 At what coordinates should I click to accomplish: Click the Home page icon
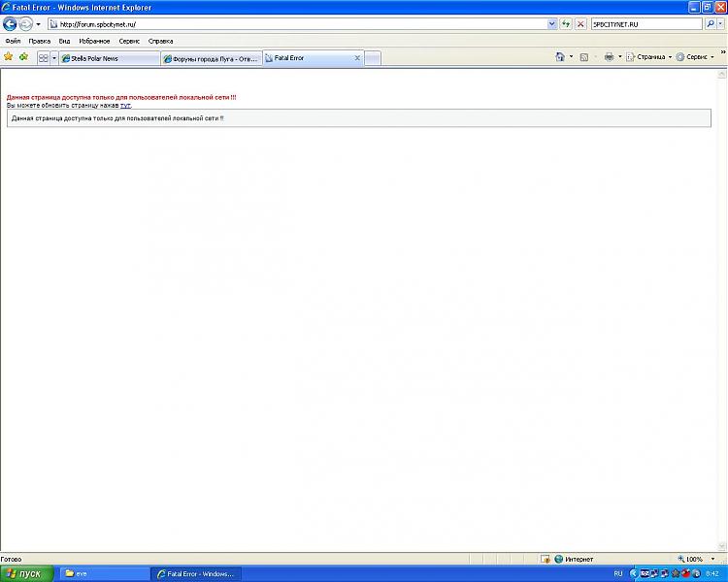[x=560, y=57]
